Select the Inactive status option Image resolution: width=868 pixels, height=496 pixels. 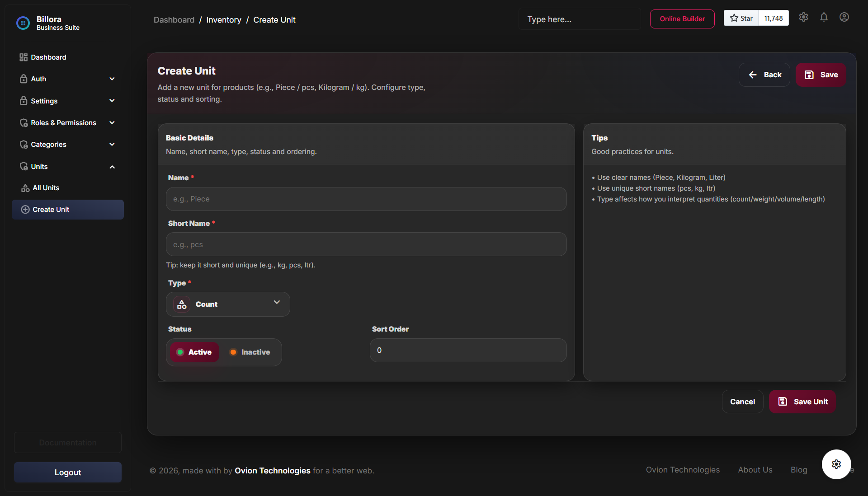click(x=249, y=352)
